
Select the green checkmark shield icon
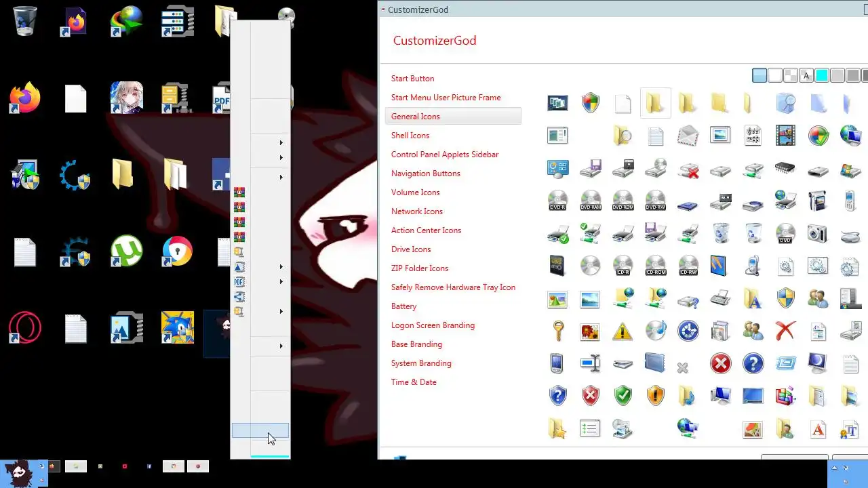click(623, 396)
